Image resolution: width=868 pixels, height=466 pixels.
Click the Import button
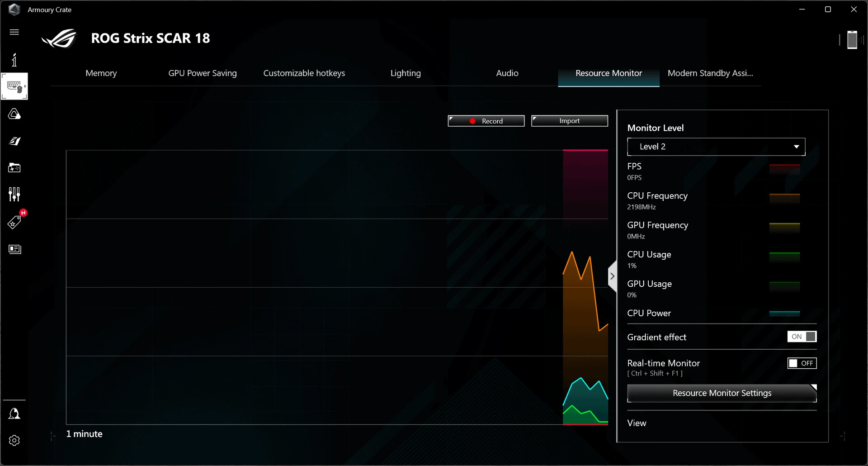tap(569, 121)
